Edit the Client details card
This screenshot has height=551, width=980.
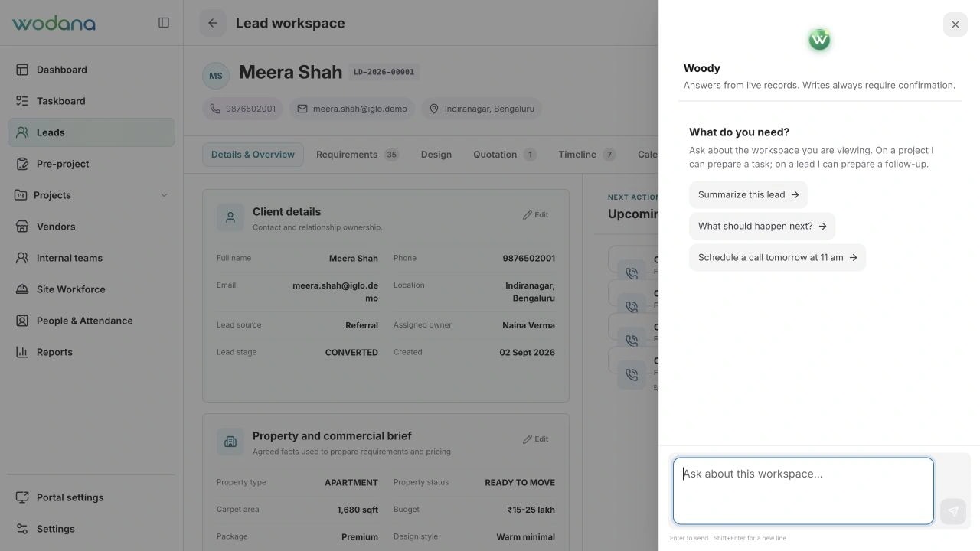[x=536, y=215]
